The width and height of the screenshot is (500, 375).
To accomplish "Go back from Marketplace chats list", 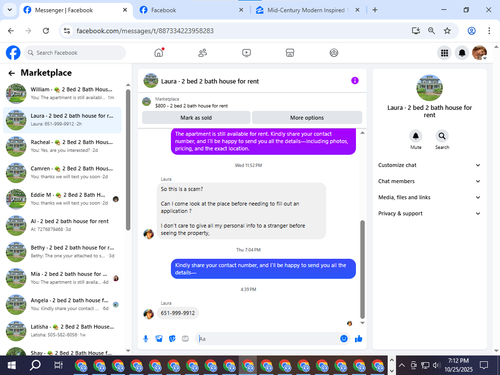I will 12,73.
